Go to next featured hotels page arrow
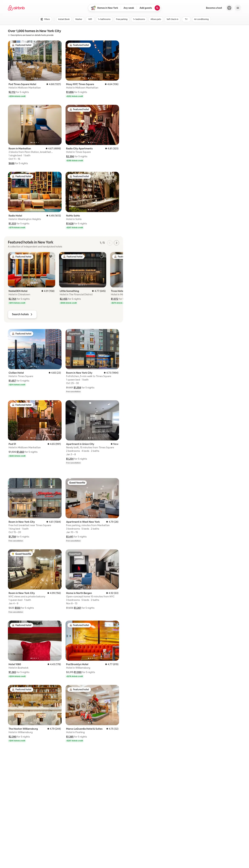249x868 pixels. (116, 243)
